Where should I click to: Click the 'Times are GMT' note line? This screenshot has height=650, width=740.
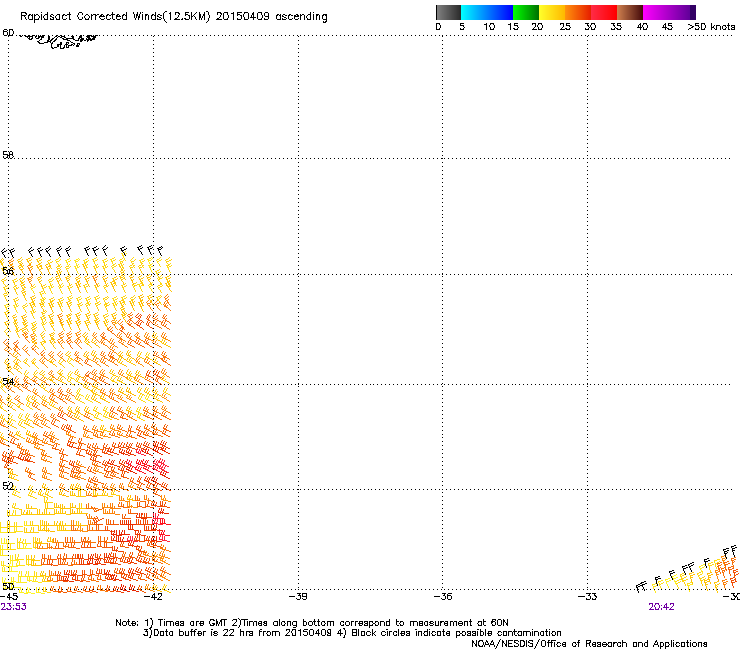point(312,623)
